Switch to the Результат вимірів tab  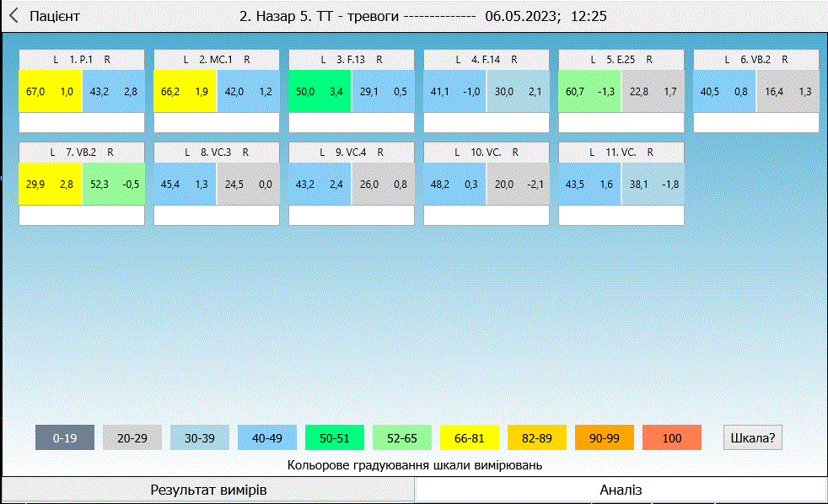pyautogui.click(x=208, y=490)
